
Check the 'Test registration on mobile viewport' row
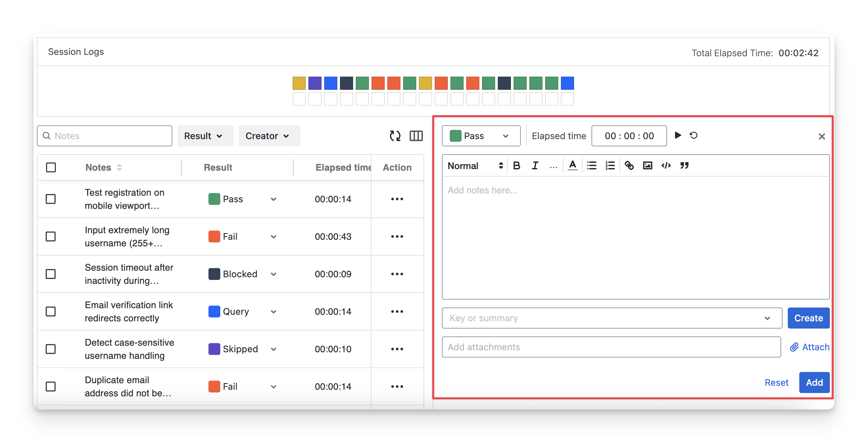coord(51,199)
